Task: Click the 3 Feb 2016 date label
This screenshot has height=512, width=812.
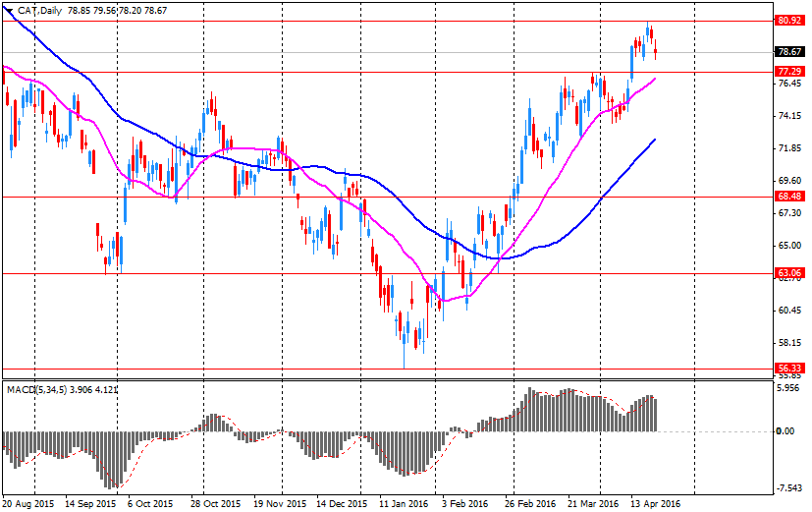Action: coord(465,504)
